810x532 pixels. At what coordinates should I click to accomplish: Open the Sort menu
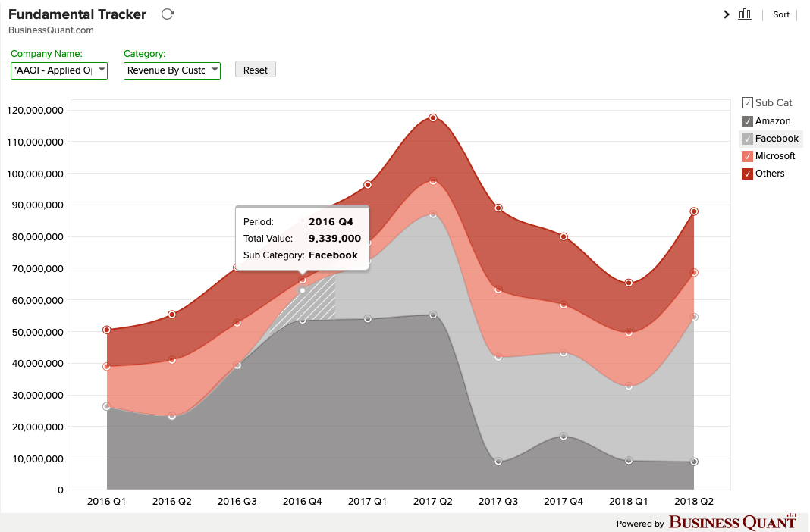(780, 14)
